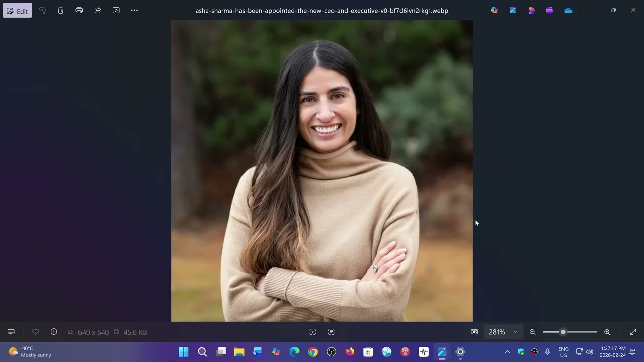This screenshot has height=362, width=644.
Task: Show file info with the info icon
Action: pyautogui.click(x=54, y=332)
